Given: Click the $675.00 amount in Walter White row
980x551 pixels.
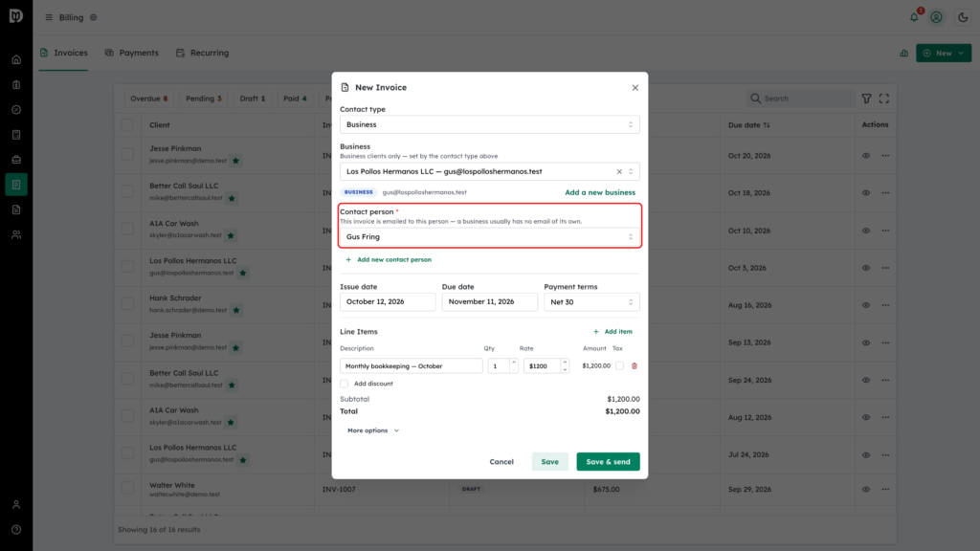Looking at the screenshot, I should point(606,489).
